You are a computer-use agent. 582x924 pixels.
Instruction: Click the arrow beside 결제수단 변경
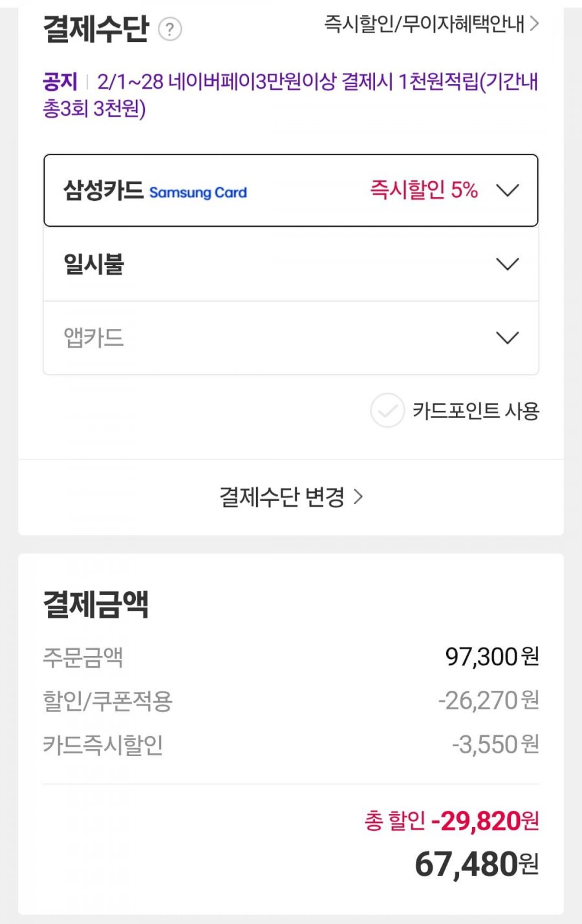pyautogui.click(x=358, y=497)
